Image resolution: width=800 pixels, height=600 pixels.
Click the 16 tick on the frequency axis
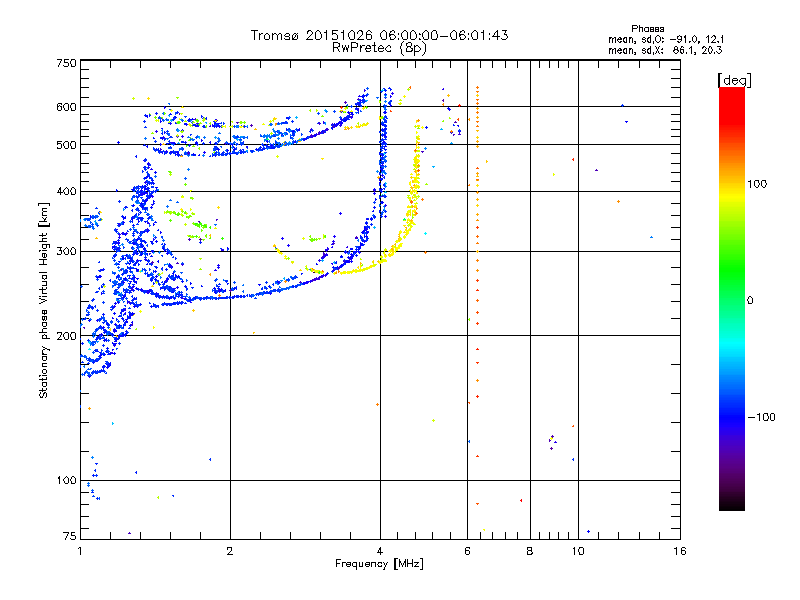pyautogui.click(x=679, y=551)
